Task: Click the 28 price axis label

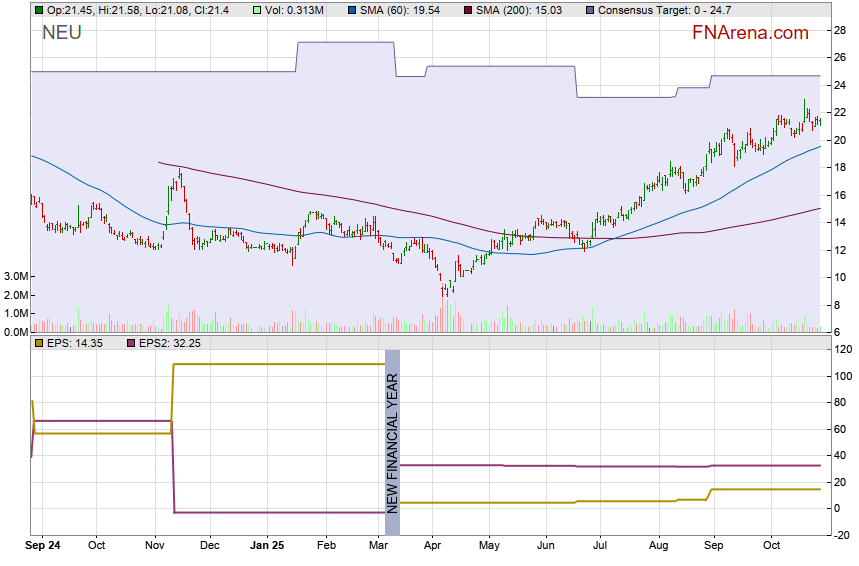Action: tap(840, 30)
